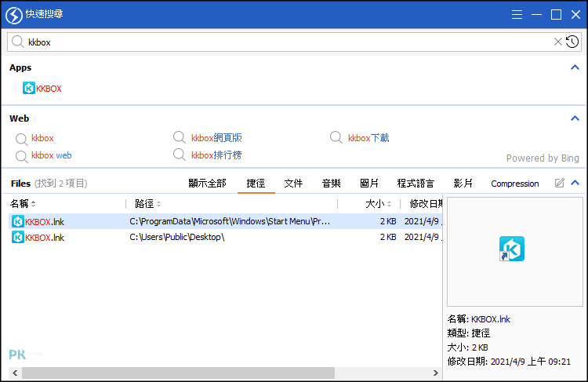Sort files by 路徑 column
588x382 pixels.
click(147, 204)
